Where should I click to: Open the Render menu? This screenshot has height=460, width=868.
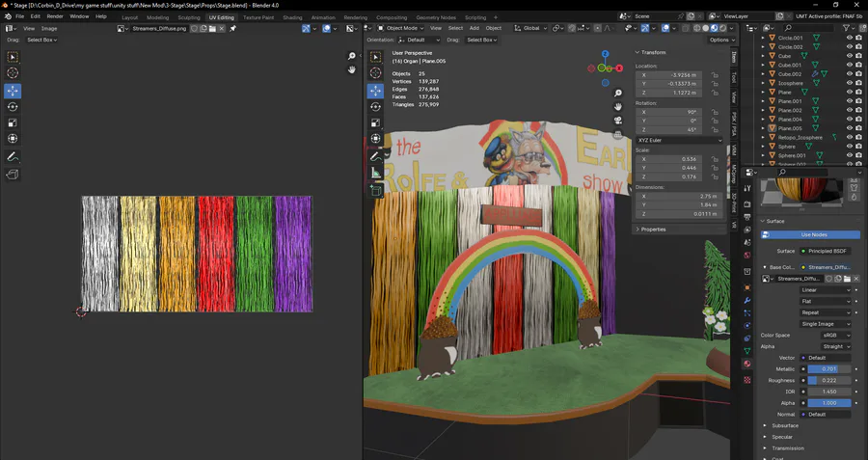click(x=55, y=16)
